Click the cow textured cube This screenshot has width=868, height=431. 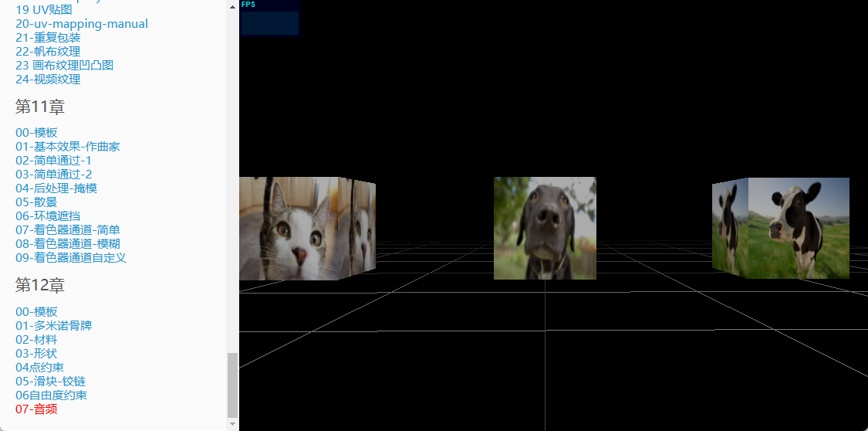click(787, 228)
